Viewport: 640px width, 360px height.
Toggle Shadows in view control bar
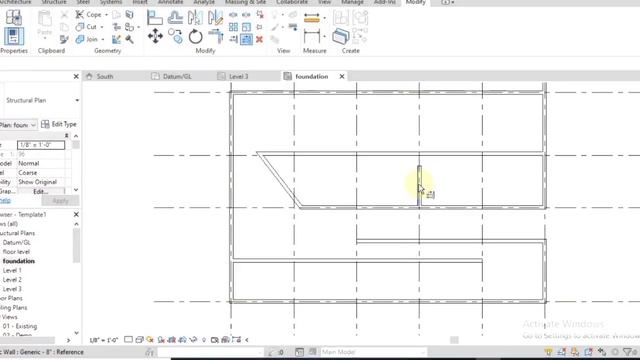161,340
